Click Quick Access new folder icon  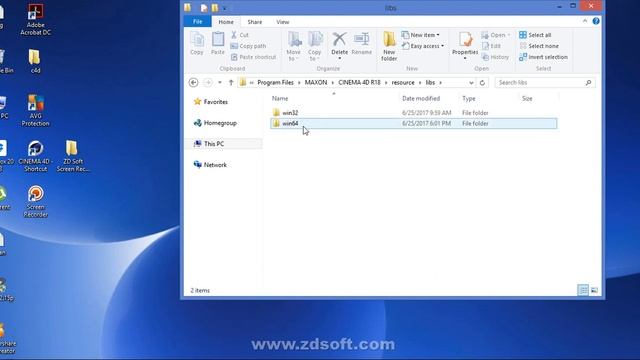[x=215, y=8]
